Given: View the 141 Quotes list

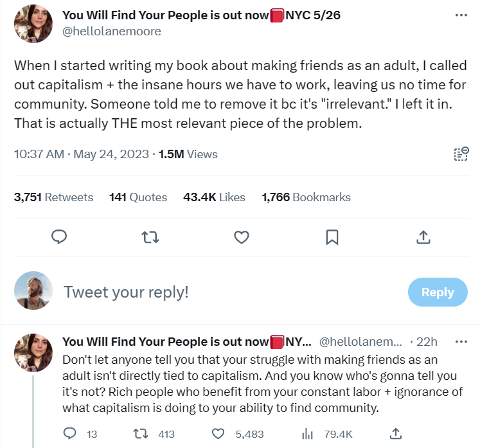Looking at the screenshot, I should tap(138, 197).
